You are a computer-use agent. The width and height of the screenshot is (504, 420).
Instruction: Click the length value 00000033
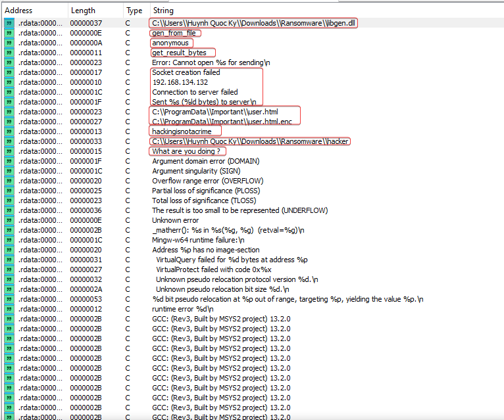(x=86, y=141)
